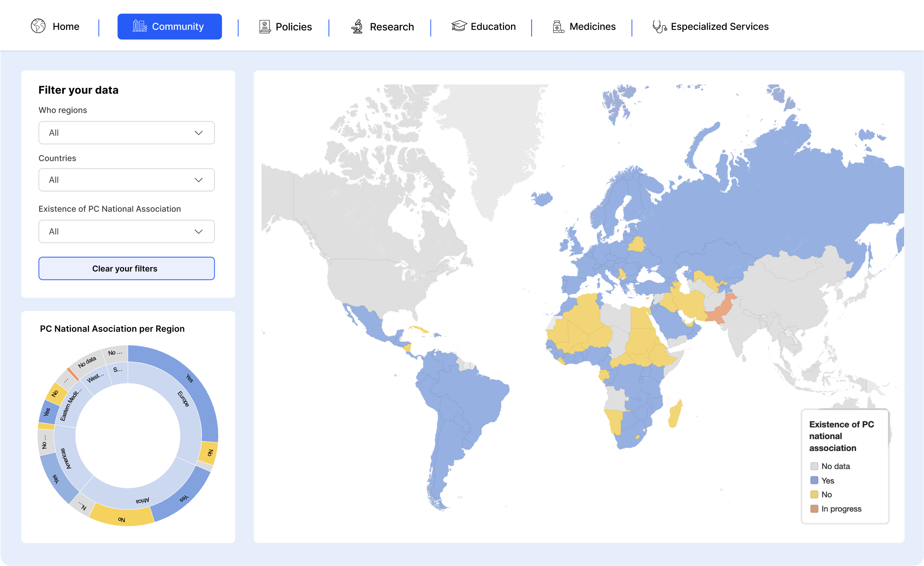This screenshot has height=566, width=924.
Task: Click the Policies document icon
Action: click(x=265, y=27)
